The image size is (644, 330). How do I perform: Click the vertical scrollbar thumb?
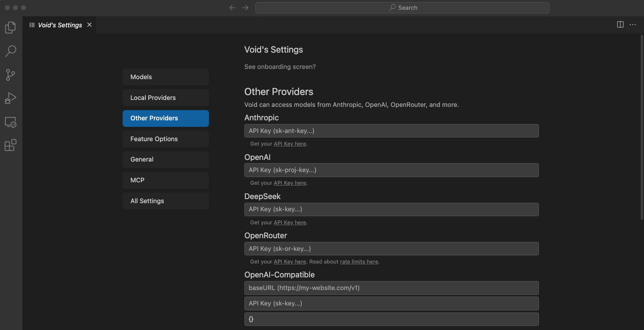642,127
